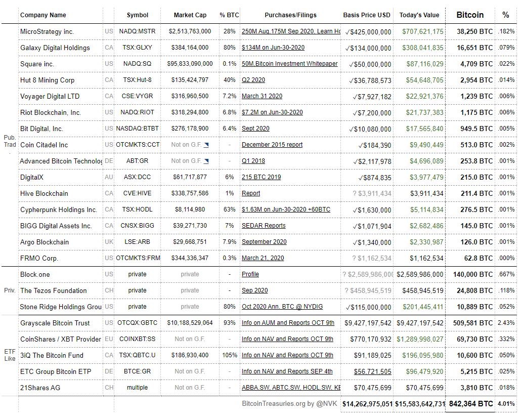This screenshot has width=523, height=420.
Task: Click the BitcoinTreasuries.org by @NVK credit
Action: click(289, 404)
